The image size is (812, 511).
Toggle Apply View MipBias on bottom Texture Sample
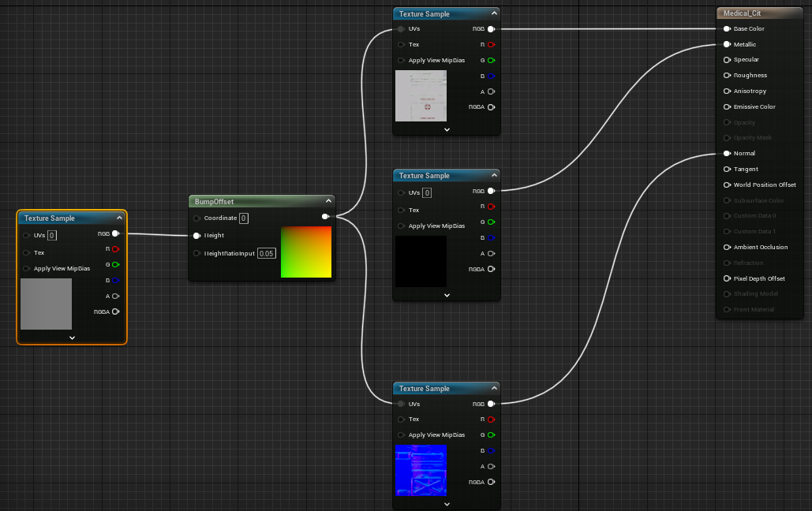[401, 435]
